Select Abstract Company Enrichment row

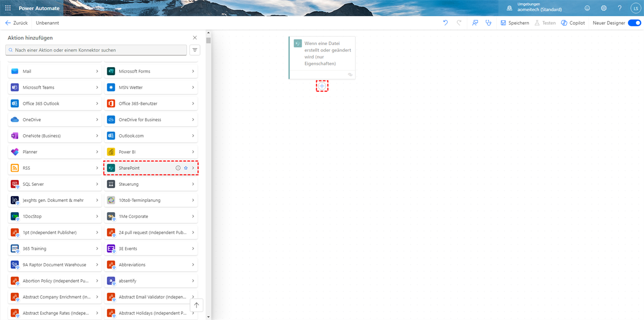pyautogui.click(x=54, y=297)
